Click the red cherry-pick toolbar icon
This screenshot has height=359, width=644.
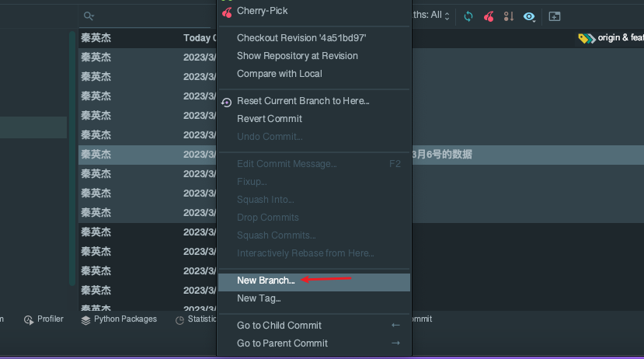click(489, 16)
